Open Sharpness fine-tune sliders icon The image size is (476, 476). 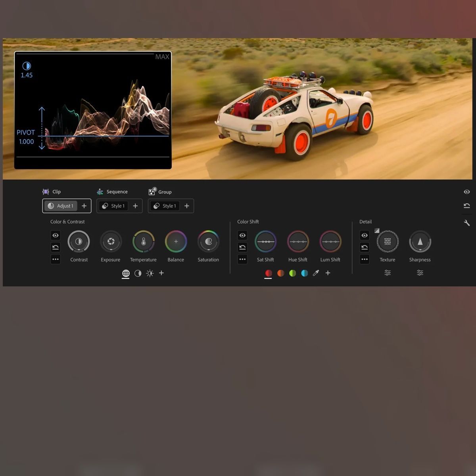point(420,273)
